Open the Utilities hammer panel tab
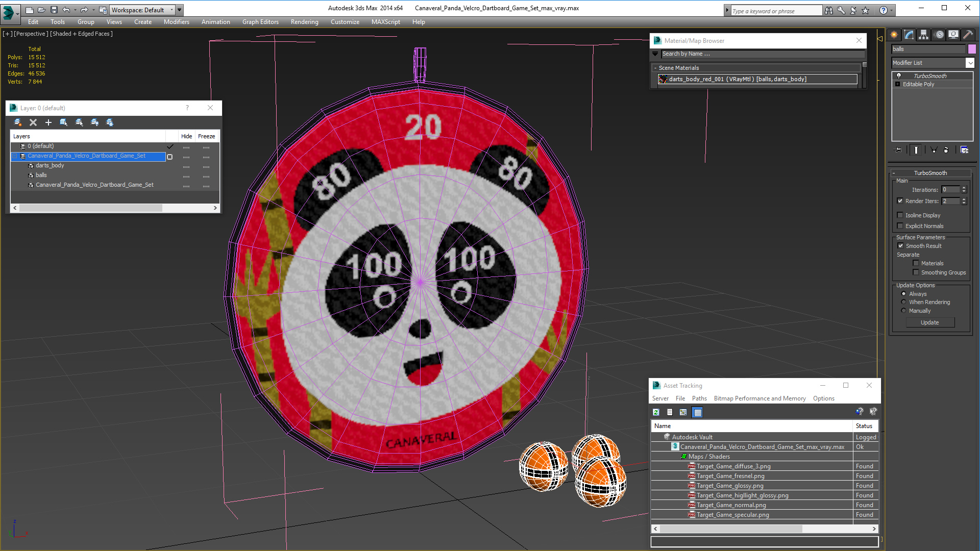The width and height of the screenshot is (980, 551). 968,35
